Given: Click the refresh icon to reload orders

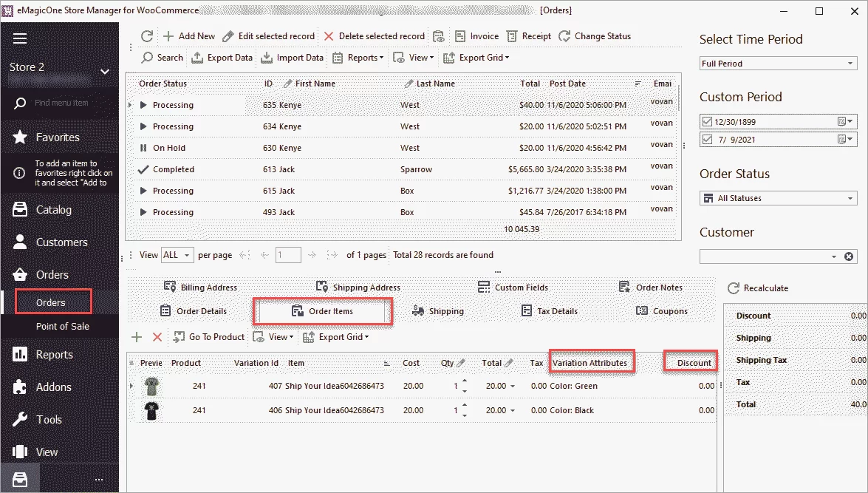Looking at the screenshot, I should pyautogui.click(x=146, y=35).
